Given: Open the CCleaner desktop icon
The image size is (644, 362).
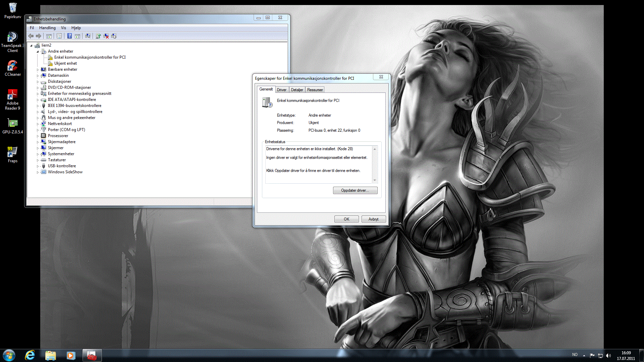Looking at the screenshot, I should coord(12,68).
